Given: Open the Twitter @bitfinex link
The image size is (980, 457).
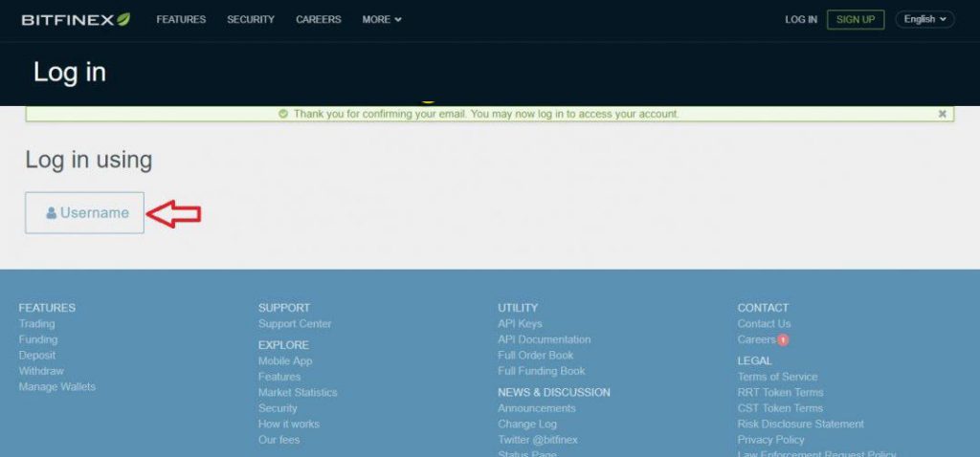Looking at the screenshot, I should (538, 440).
